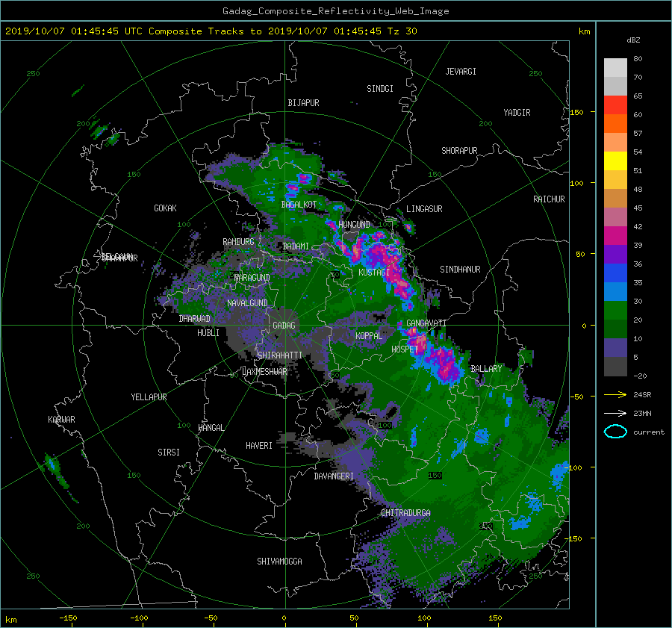Click the Gadag_Composite_Reflectivity_Web_Image title text

pyautogui.click(x=335, y=11)
